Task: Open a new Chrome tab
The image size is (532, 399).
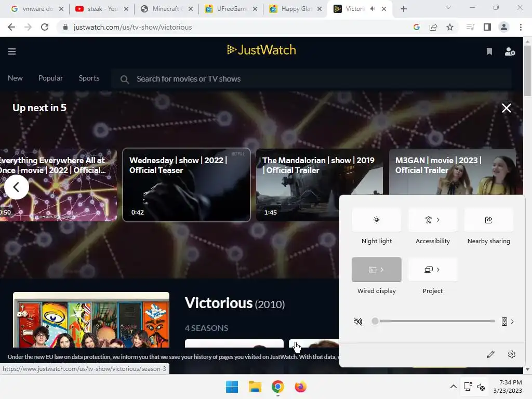Action: tap(403, 9)
